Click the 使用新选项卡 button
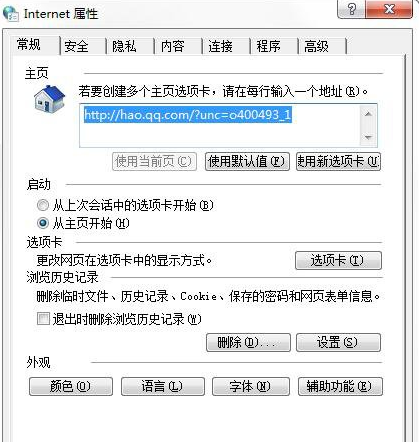419x442 pixels. pyautogui.click(x=339, y=162)
